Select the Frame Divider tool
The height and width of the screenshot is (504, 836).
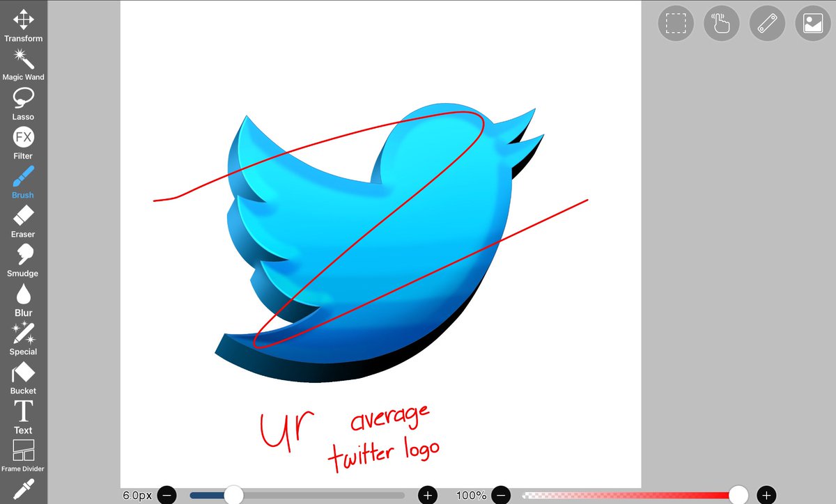click(24, 456)
